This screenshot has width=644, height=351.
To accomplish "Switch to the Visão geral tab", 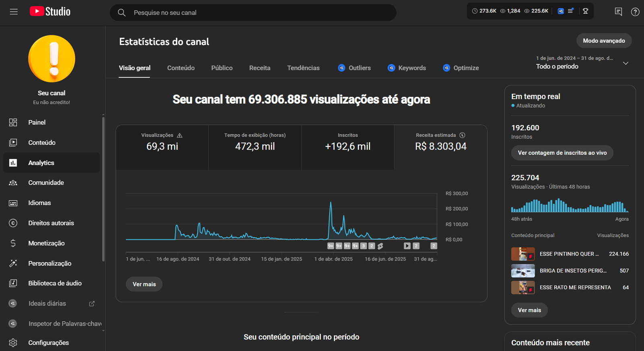I will [x=134, y=68].
